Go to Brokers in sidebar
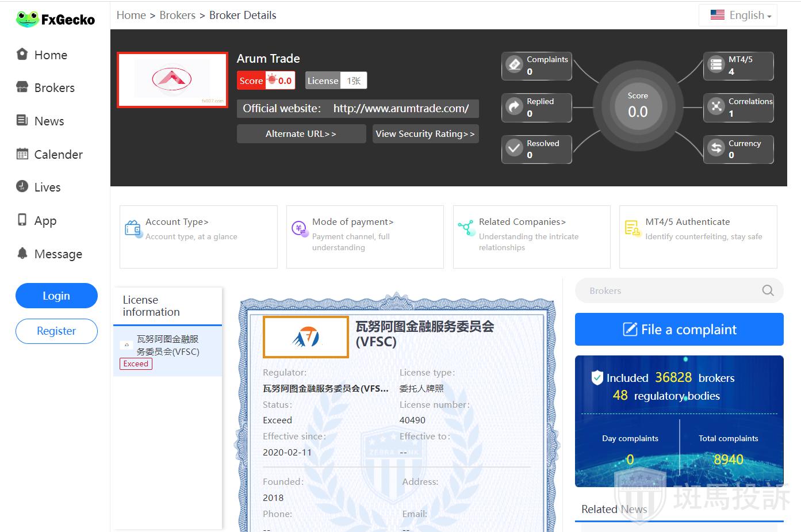Image resolution: width=801 pixels, height=532 pixels. (x=54, y=88)
